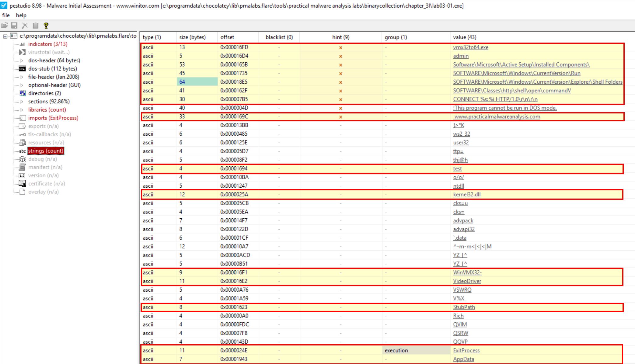The width and height of the screenshot is (635, 364).
Task: Click the exports icon in tree
Action: [22, 126]
